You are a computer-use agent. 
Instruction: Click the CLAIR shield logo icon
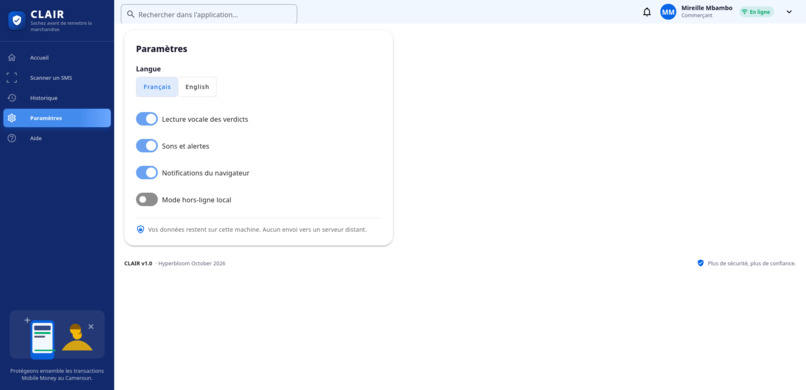tap(17, 21)
